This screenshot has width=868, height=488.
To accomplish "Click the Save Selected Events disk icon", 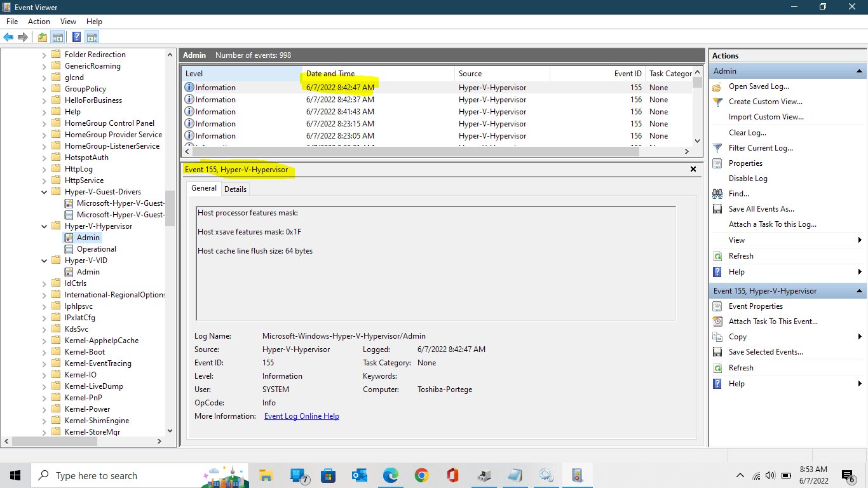I will pos(717,352).
